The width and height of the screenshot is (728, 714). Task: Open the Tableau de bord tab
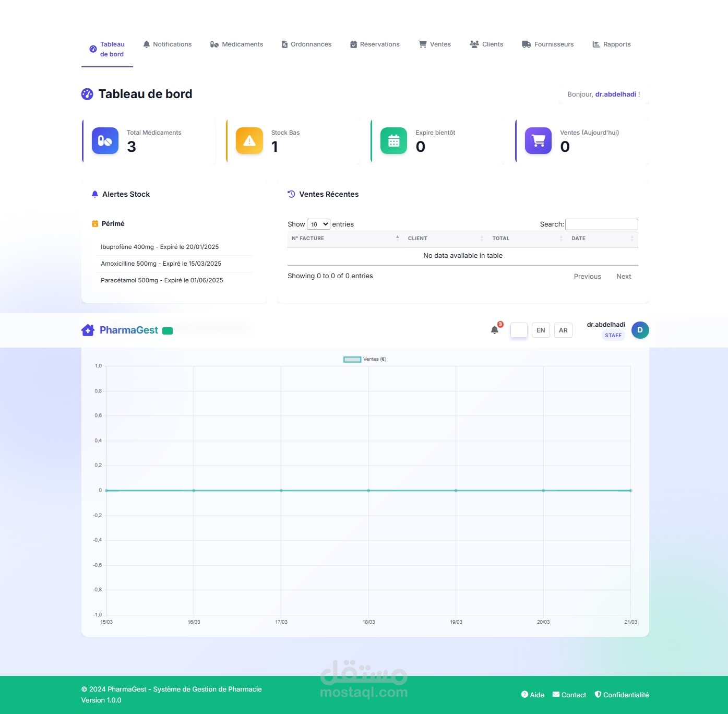[x=107, y=49]
